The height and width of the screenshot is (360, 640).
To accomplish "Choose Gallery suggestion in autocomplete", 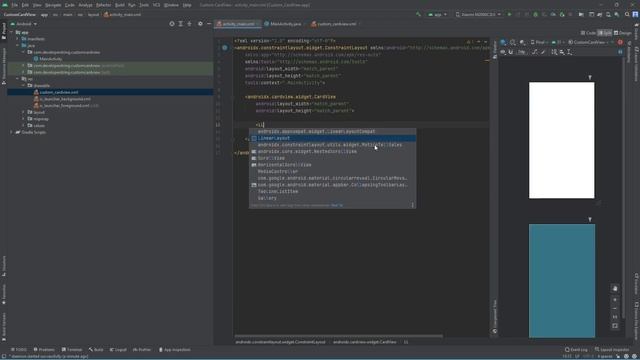I will coord(333,198).
